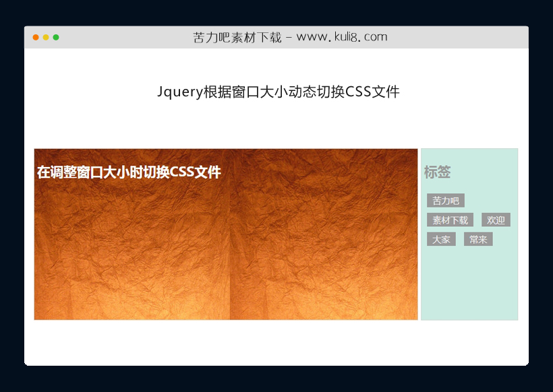
Task: Click the 常来 tag
Action: (x=478, y=238)
